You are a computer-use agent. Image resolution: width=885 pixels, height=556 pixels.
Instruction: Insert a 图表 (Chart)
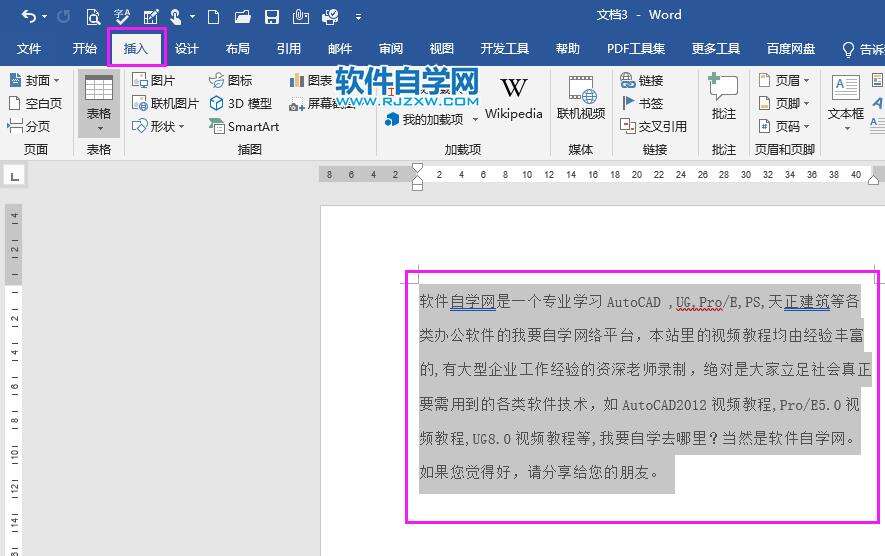point(310,80)
